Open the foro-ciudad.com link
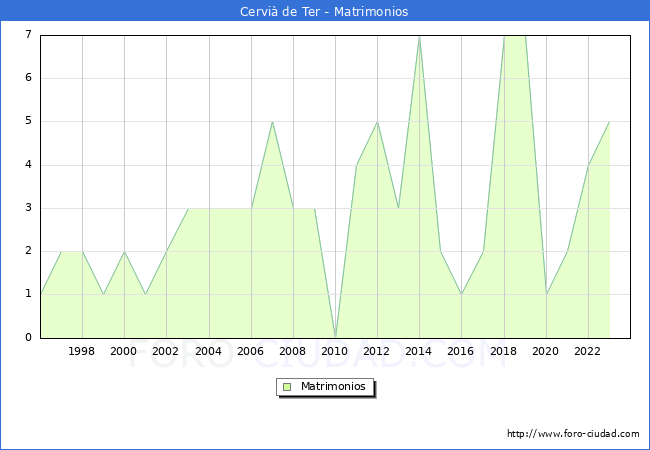Viewport: 650px width, 450px height. click(x=573, y=434)
